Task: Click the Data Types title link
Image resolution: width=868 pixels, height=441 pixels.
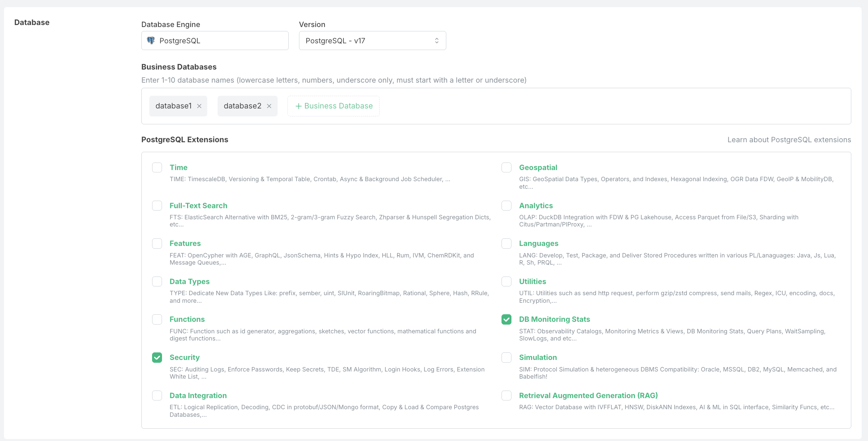Action: click(189, 282)
